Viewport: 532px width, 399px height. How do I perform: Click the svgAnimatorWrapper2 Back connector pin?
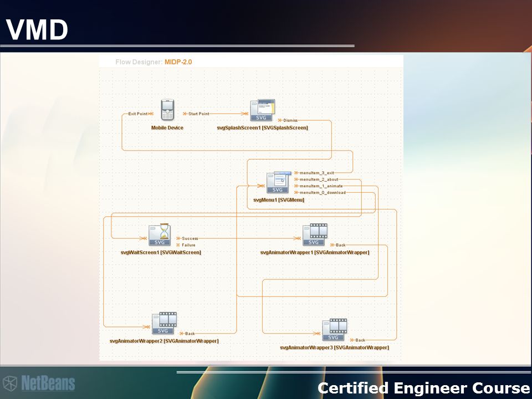pyautogui.click(x=182, y=334)
